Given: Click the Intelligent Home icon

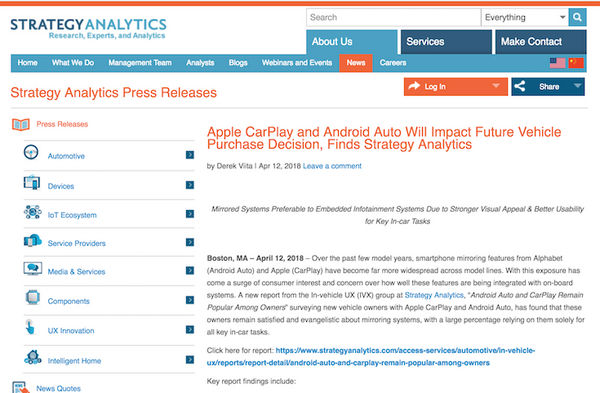Looking at the screenshot, I should pos(33,357).
